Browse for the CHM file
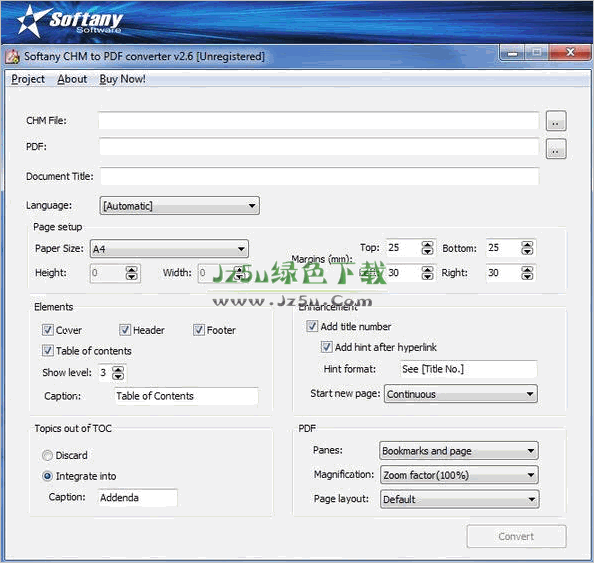This screenshot has width=594, height=563. pyautogui.click(x=556, y=121)
